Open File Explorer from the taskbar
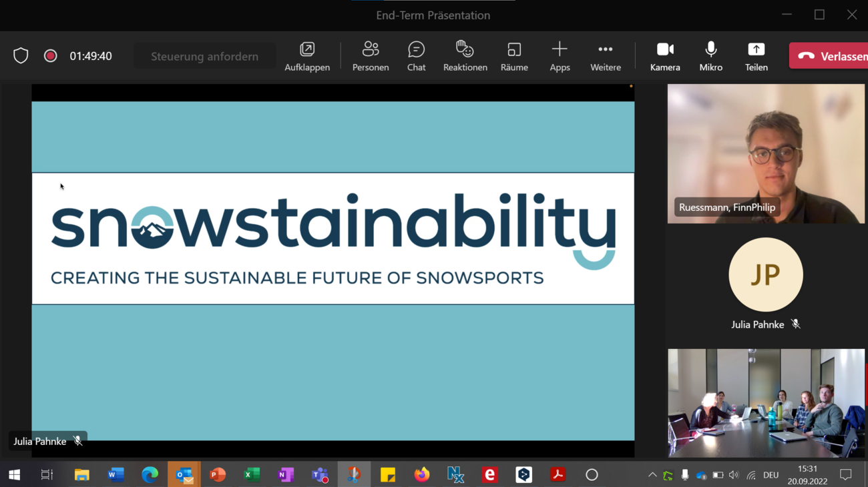This screenshot has width=868, height=487. pos(81,475)
